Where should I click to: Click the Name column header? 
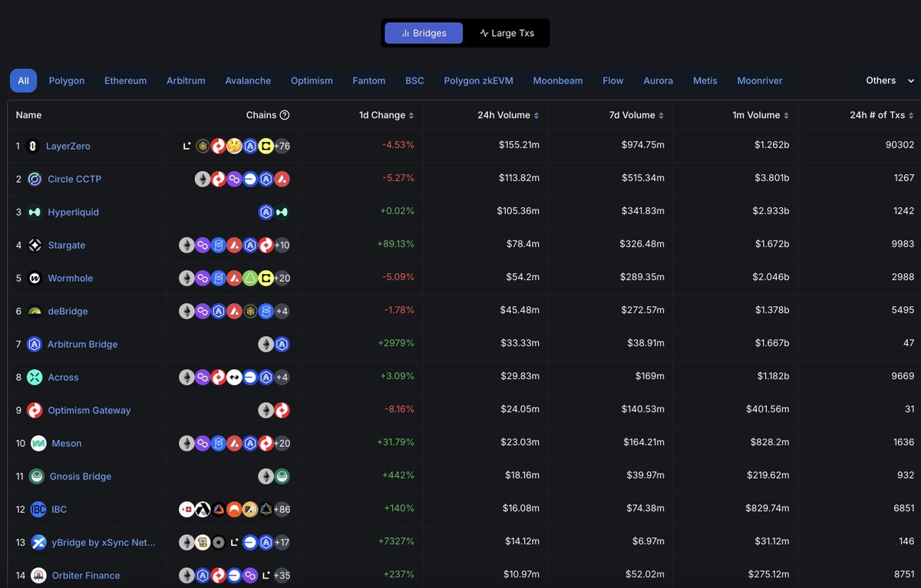(x=28, y=115)
